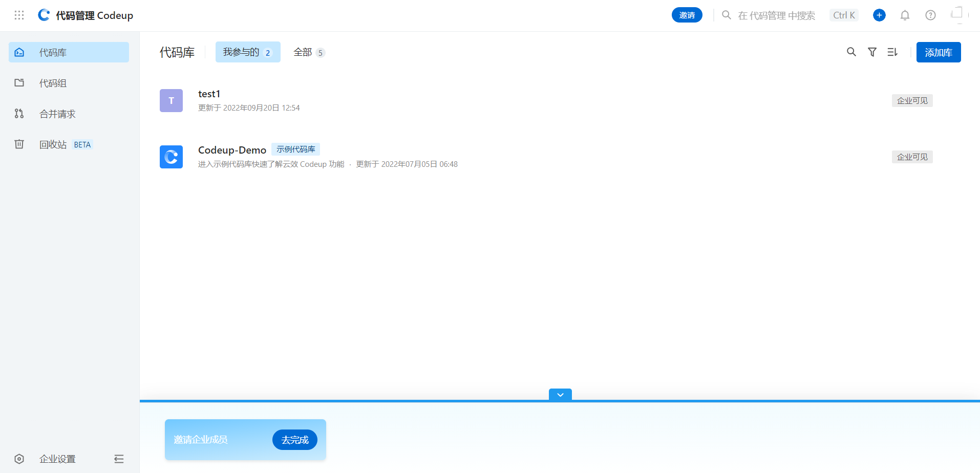Screen dimensions: 980x473
Task: Open the help question mark icon
Action: 930,15
